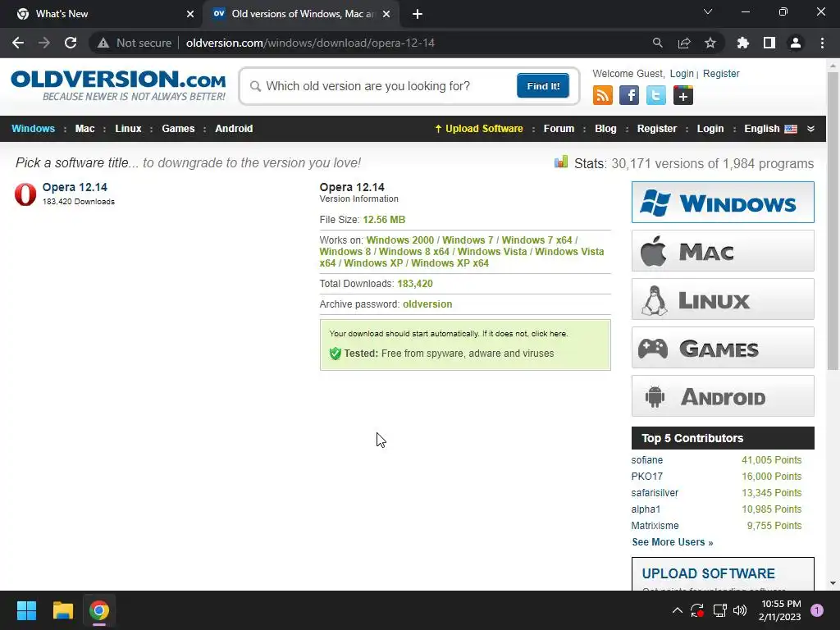Open the Blog menu item
This screenshot has height=630, width=840.
[605, 129]
